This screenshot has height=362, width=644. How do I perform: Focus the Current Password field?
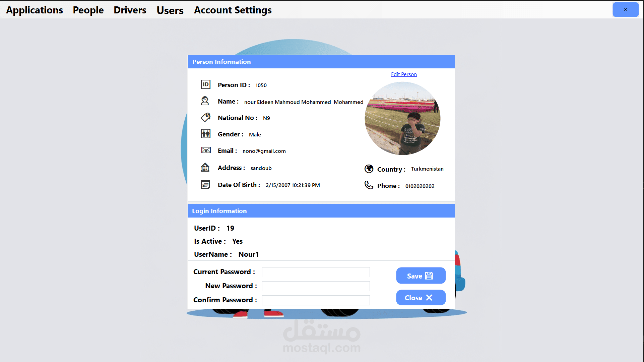click(x=316, y=272)
